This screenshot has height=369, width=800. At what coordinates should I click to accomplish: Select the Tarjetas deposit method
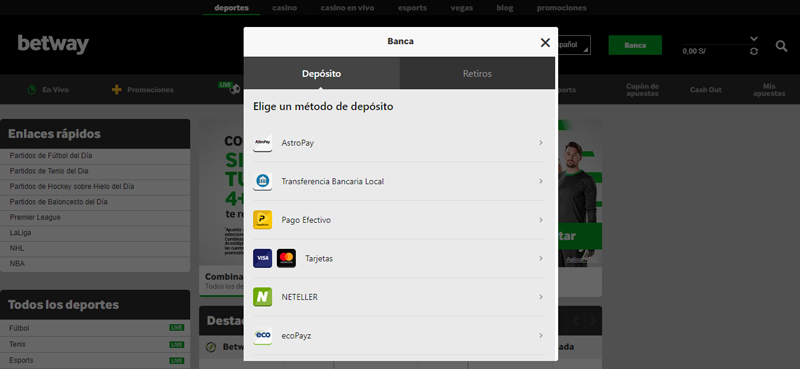399,258
